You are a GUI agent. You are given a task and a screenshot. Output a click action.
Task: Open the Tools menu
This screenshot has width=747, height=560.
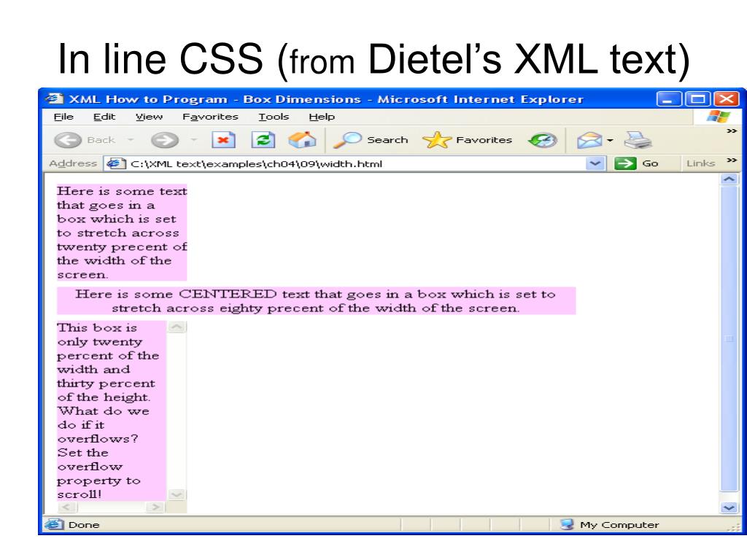(274, 117)
